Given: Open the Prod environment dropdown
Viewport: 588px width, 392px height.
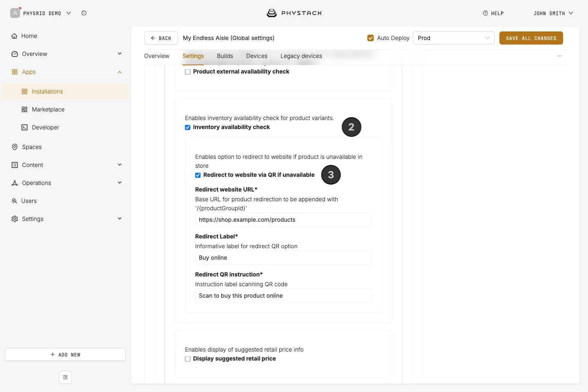Looking at the screenshot, I should point(454,38).
